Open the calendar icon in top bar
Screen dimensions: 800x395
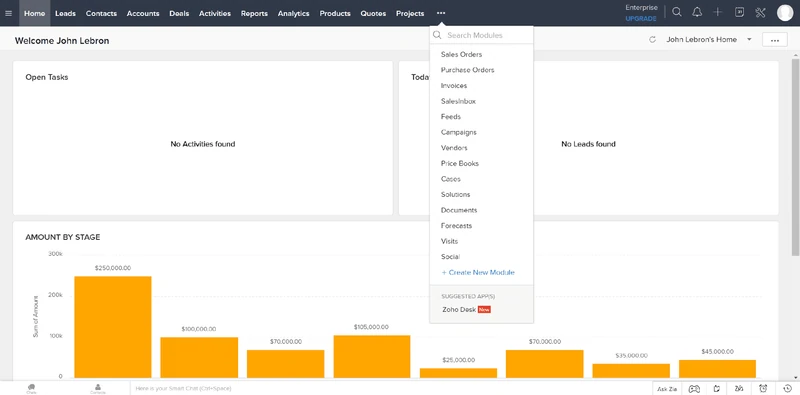click(739, 13)
